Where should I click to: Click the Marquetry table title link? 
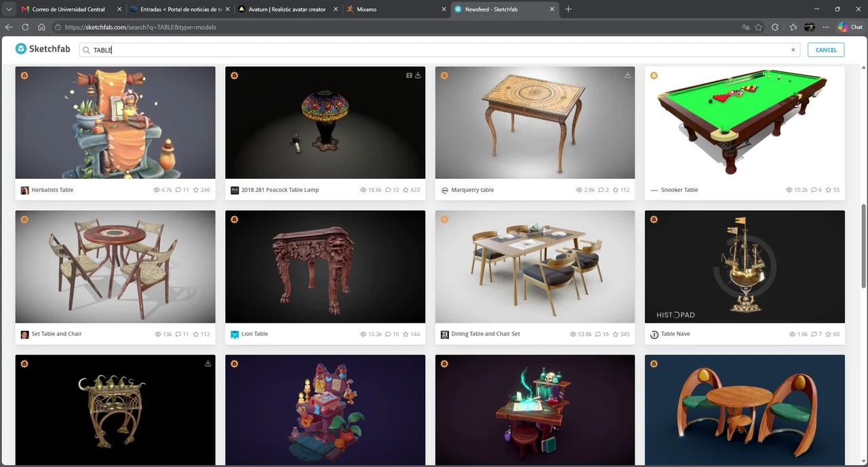coord(473,190)
